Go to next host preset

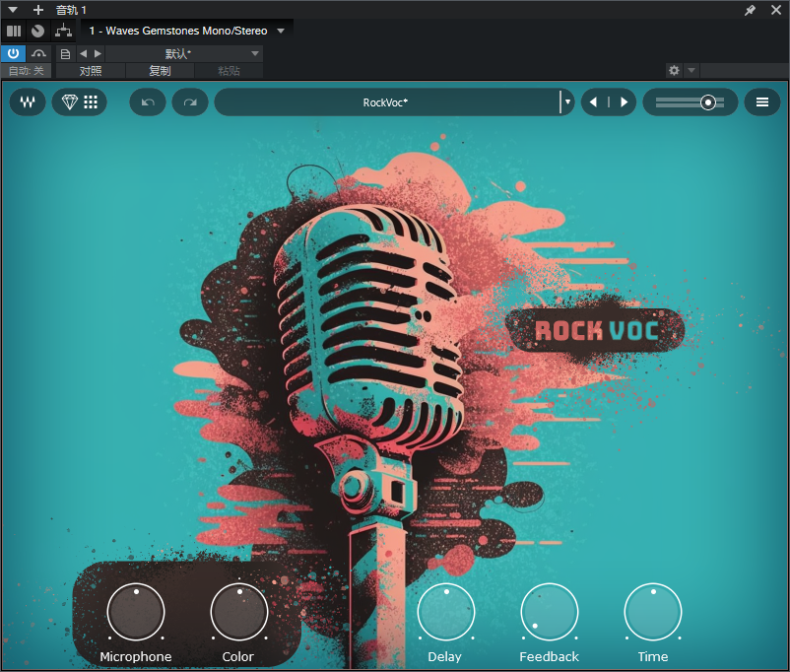[98, 53]
